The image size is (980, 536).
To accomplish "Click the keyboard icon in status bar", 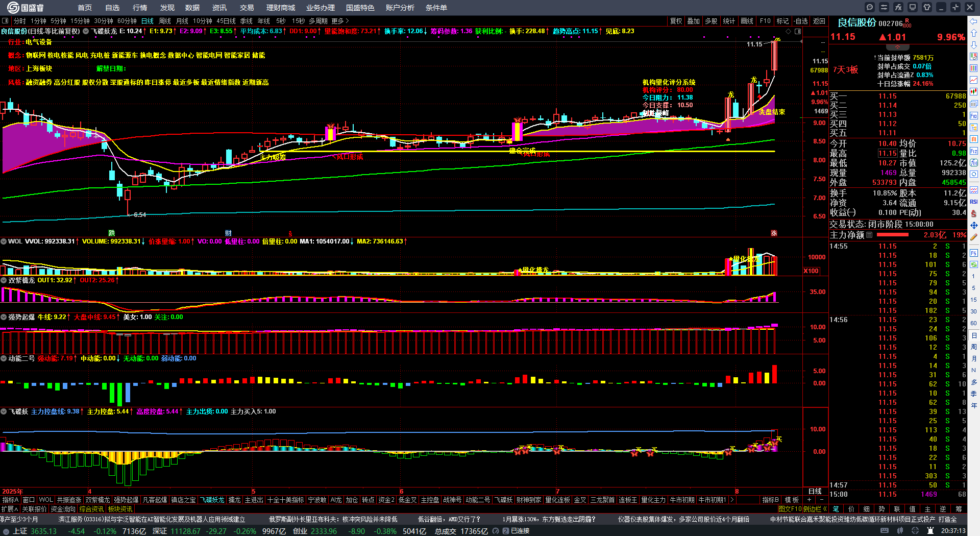I will (885, 531).
